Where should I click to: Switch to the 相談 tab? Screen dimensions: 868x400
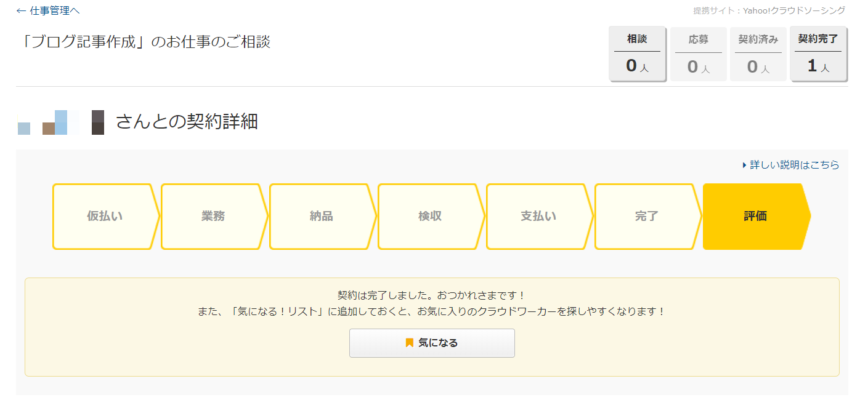pos(637,54)
